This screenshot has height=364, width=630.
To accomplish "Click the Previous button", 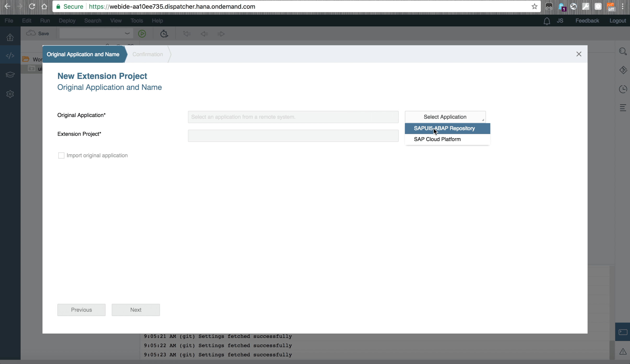I will pos(81,310).
